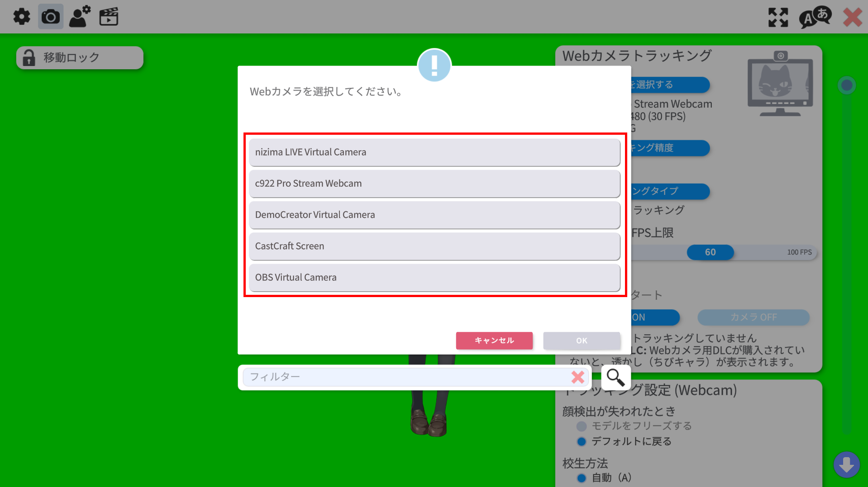The image size is (868, 487).
Task: Click the カメラ OFF button
Action: click(x=753, y=317)
